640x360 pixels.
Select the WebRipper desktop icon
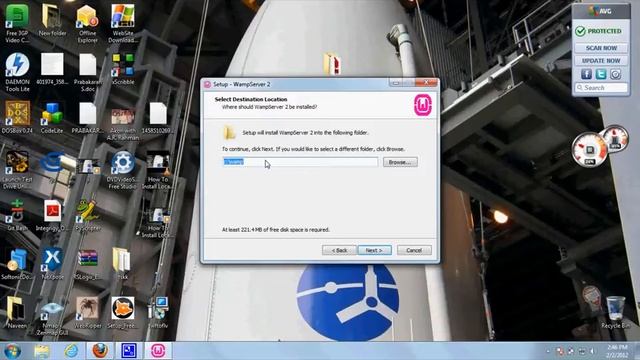(87, 313)
